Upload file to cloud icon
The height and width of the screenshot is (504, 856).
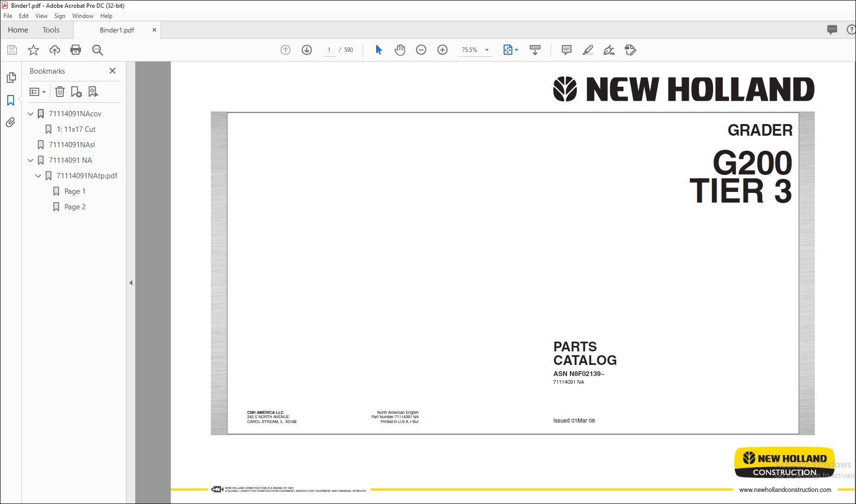[x=55, y=50]
